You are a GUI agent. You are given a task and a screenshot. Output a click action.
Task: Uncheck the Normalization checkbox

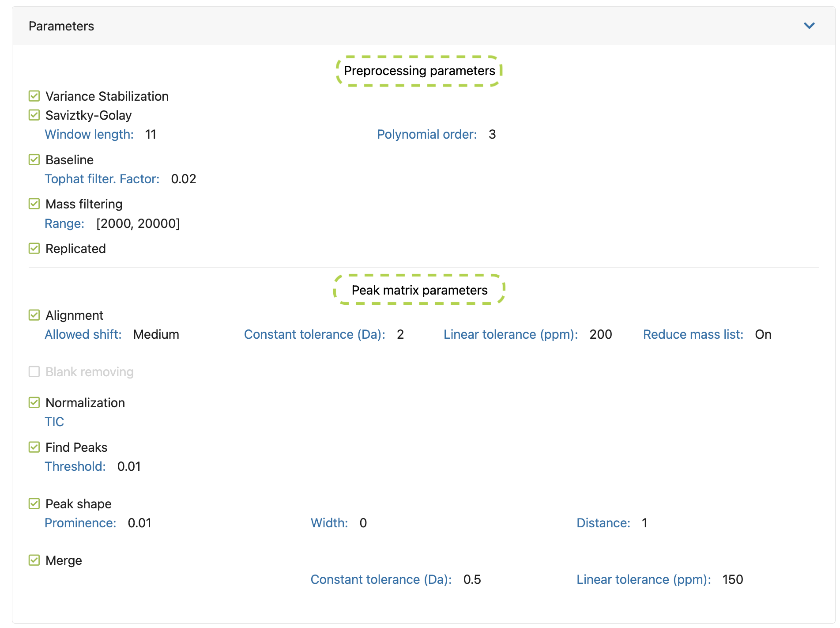pos(34,402)
